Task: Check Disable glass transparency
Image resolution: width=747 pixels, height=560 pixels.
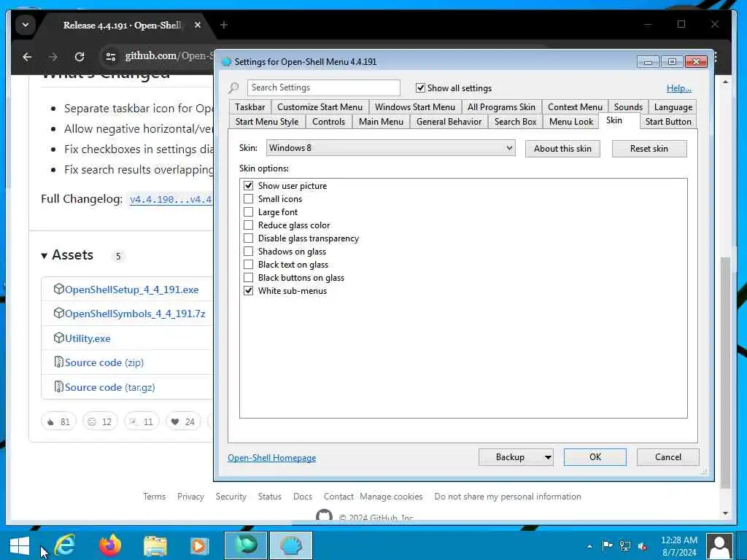Action: [x=248, y=238]
